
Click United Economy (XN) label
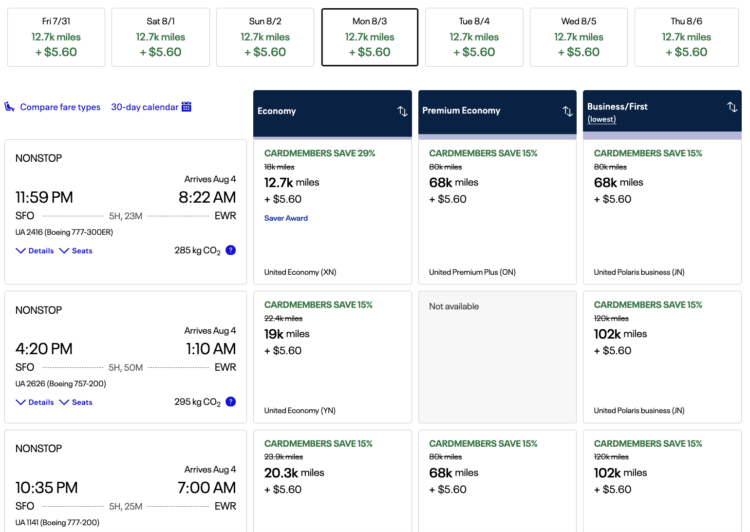point(300,272)
